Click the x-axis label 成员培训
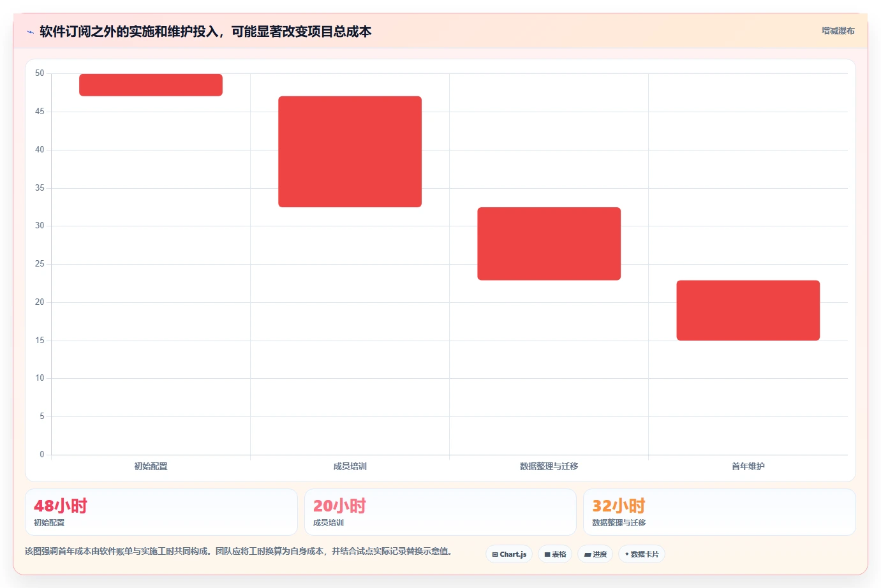Viewport: 881px width, 588px height. (x=350, y=466)
